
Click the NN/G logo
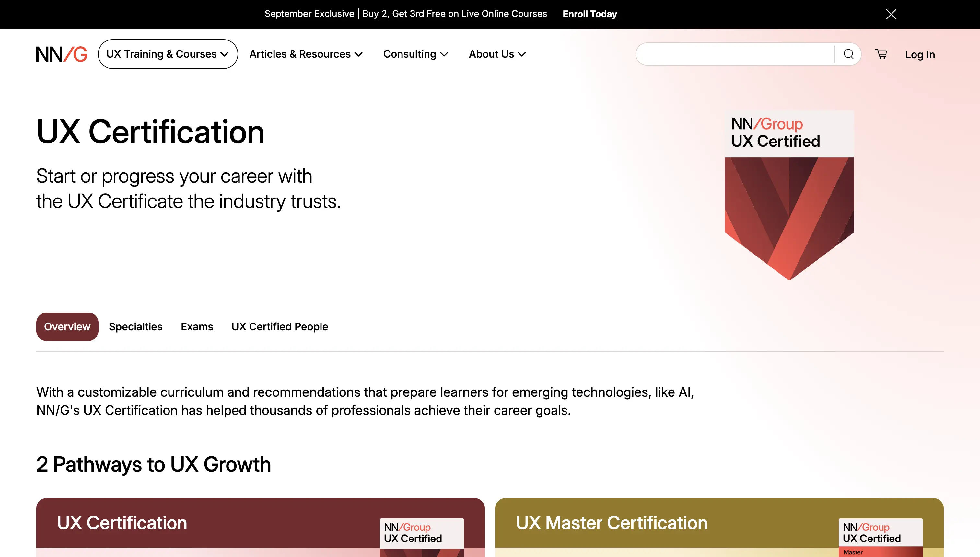pyautogui.click(x=62, y=54)
